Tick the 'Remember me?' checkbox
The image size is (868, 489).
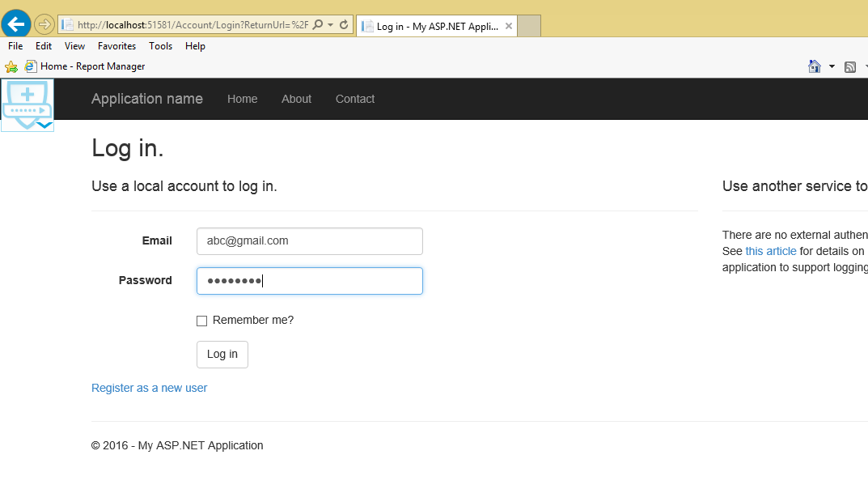click(202, 321)
